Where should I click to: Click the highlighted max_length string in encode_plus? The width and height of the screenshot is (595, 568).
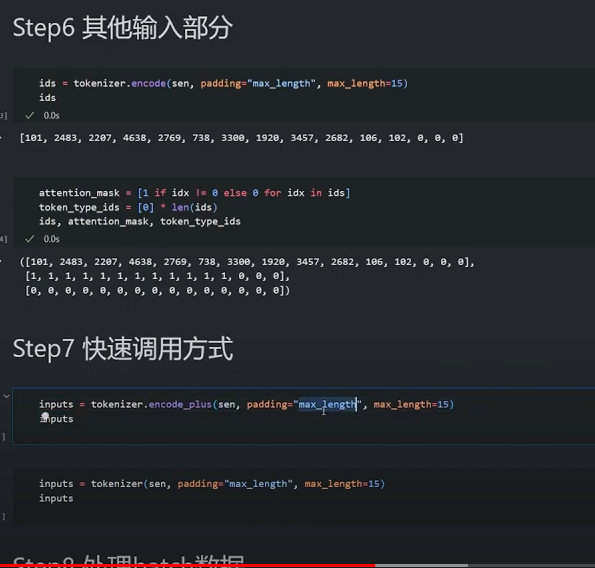point(327,404)
